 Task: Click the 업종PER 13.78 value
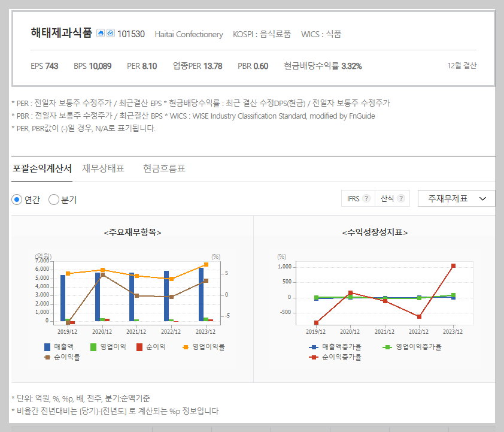click(198, 66)
